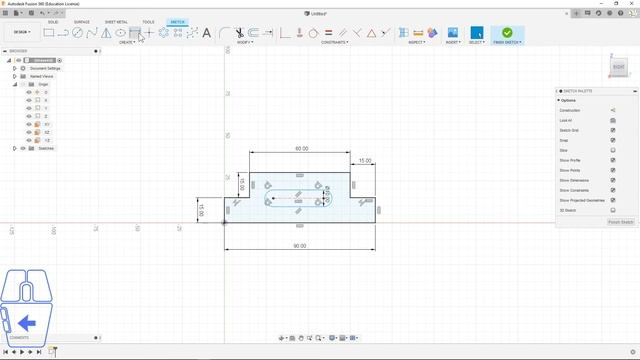Screen dimensions: 640x360
Task: Switch to the TOOLS tab
Action: 148,22
